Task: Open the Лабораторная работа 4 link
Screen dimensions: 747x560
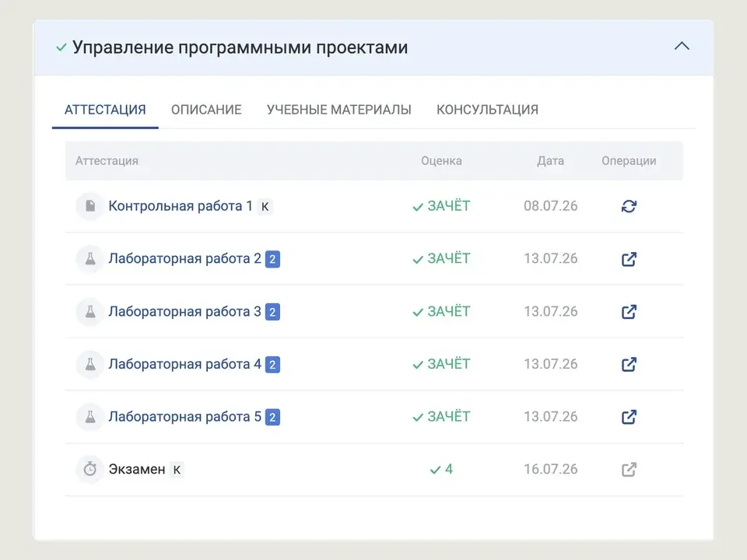Action: (x=185, y=364)
